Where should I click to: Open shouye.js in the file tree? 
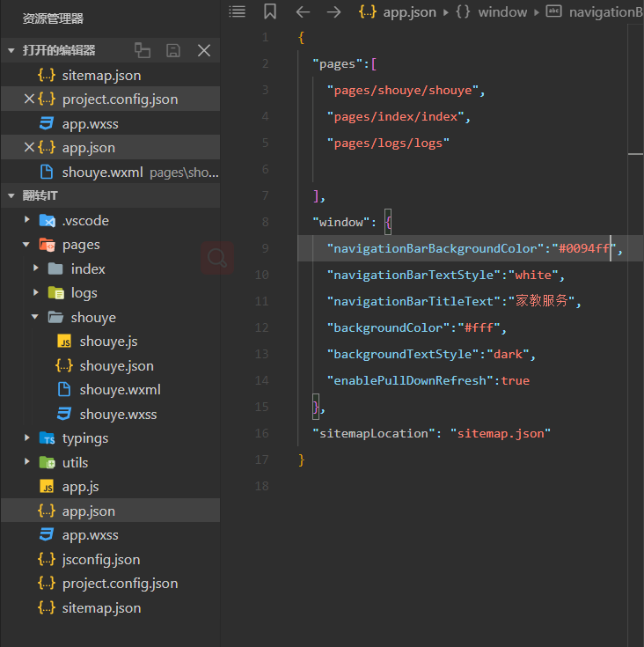(110, 342)
